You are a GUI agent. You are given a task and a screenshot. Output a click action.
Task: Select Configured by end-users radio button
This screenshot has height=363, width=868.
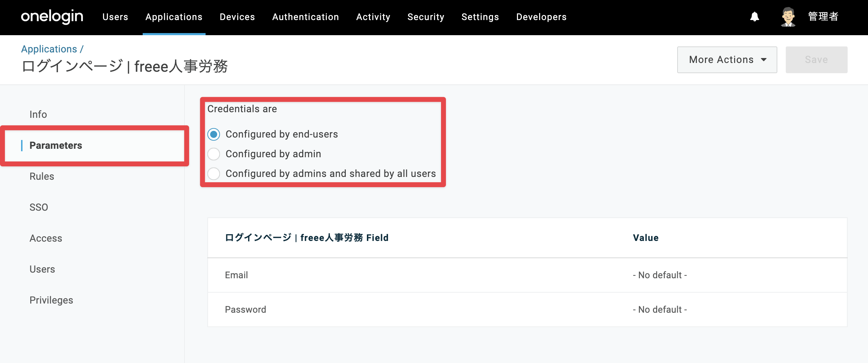click(x=214, y=134)
